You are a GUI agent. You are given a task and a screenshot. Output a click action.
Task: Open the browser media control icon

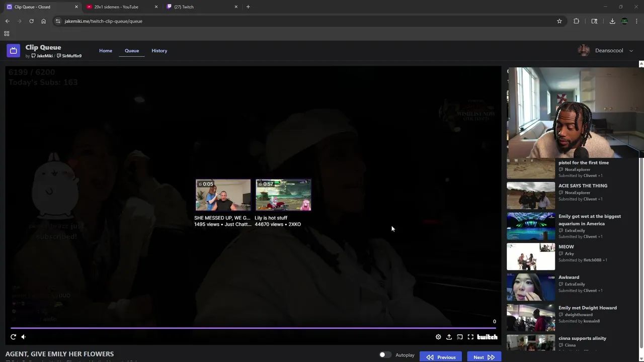tap(594, 21)
